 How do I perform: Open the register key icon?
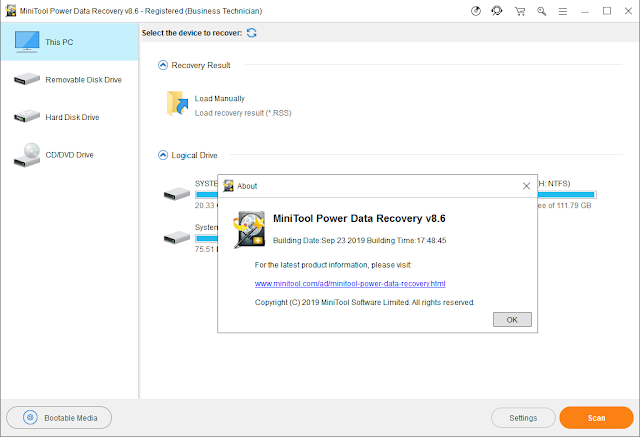[541, 11]
